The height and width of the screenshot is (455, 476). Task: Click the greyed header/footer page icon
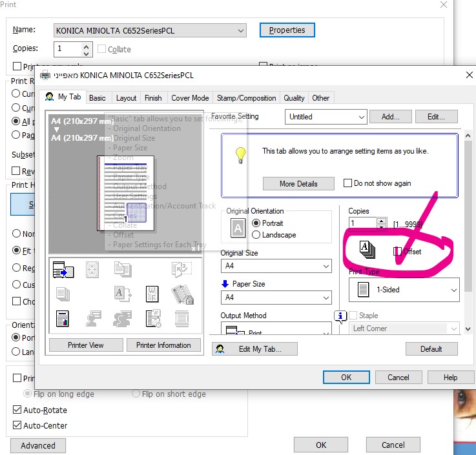click(x=182, y=319)
